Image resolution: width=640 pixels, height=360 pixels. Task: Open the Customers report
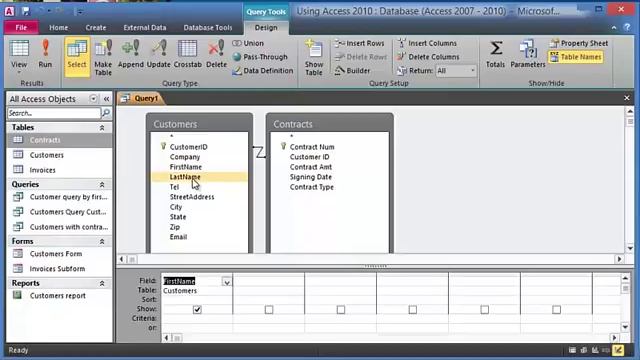point(60,296)
